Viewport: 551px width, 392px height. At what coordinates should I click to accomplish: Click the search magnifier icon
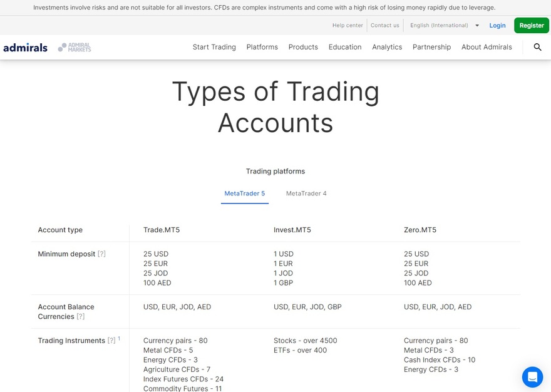(537, 47)
